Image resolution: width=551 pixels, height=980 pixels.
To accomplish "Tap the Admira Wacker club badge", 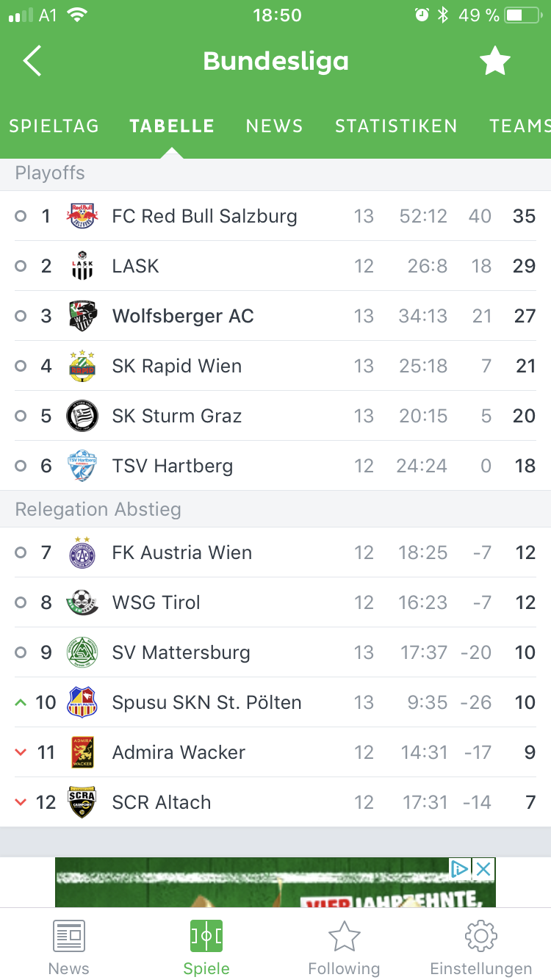I will point(82,752).
